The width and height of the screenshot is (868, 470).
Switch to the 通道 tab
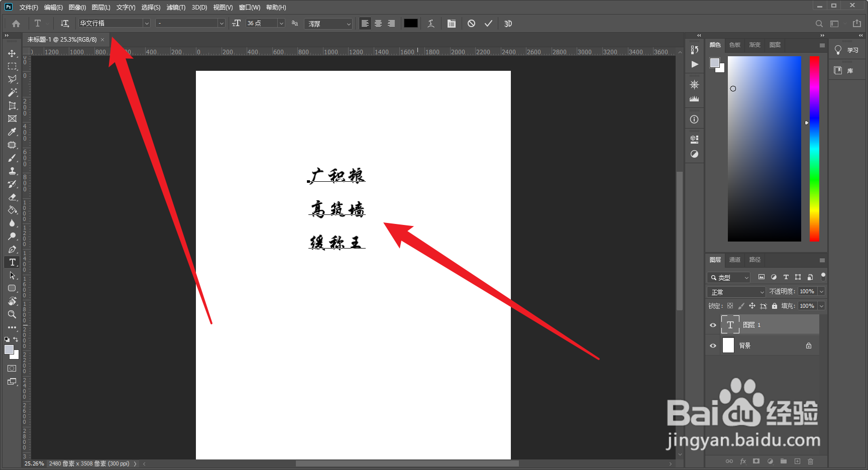735,260
